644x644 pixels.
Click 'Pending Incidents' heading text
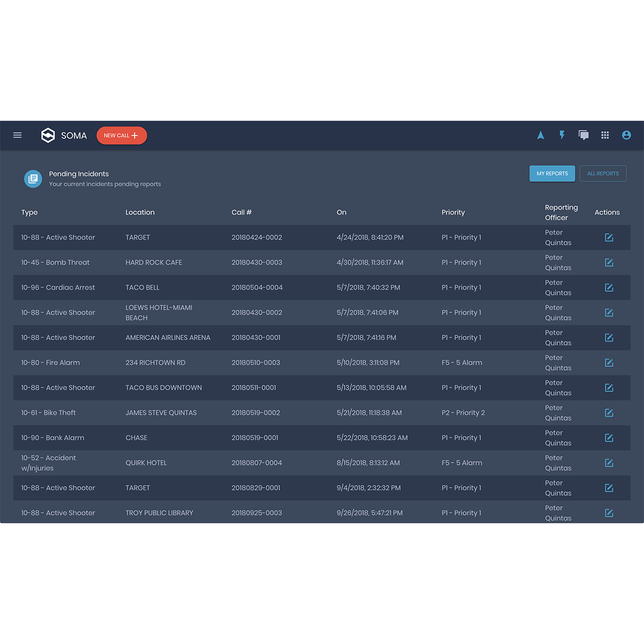(x=79, y=174)
